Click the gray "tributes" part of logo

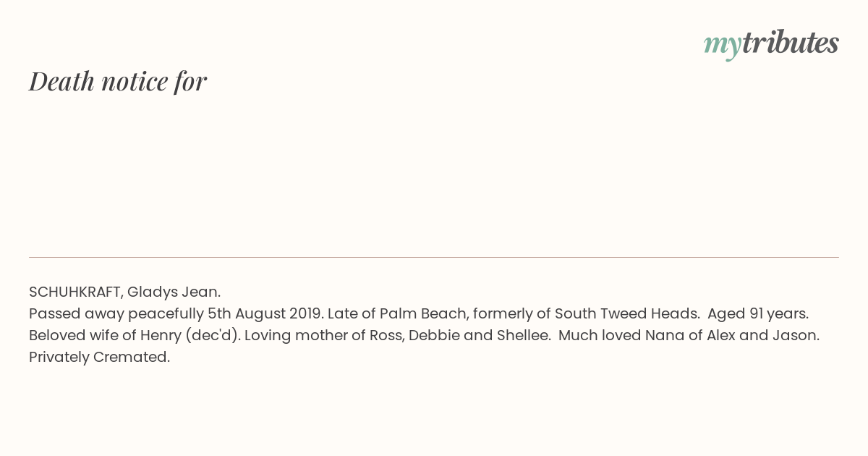[791, 42]
